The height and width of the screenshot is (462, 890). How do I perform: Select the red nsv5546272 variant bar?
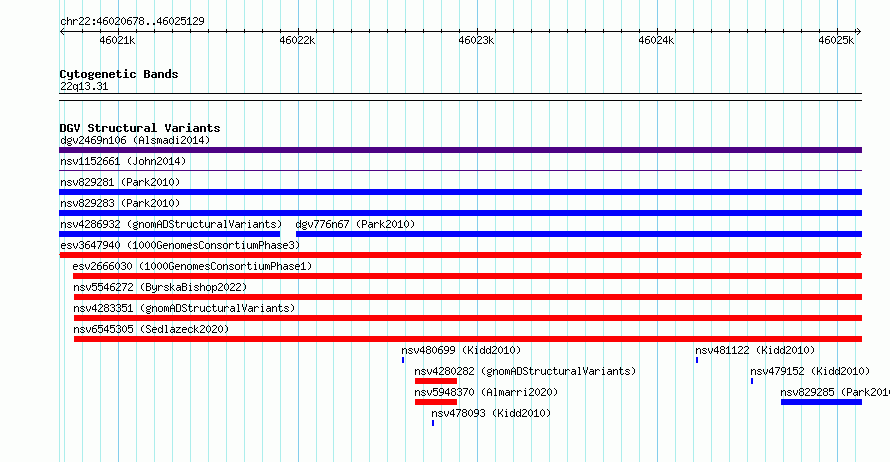pos(468,297)
